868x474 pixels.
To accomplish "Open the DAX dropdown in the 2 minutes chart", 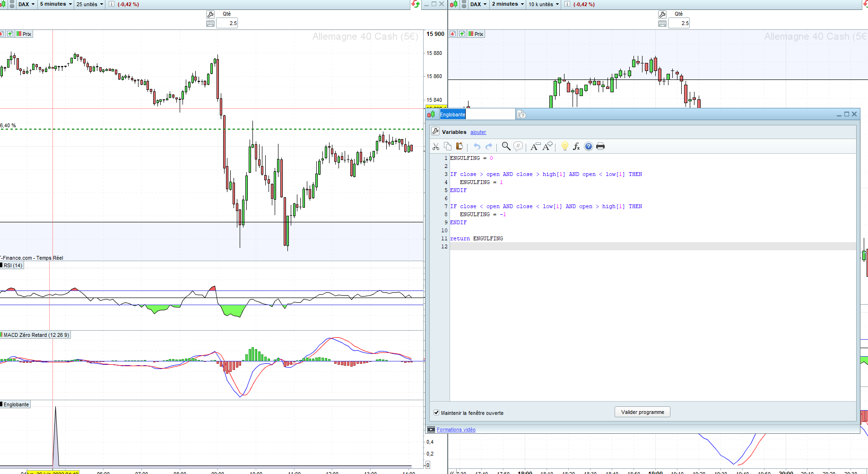I will (x=478, y=4).
